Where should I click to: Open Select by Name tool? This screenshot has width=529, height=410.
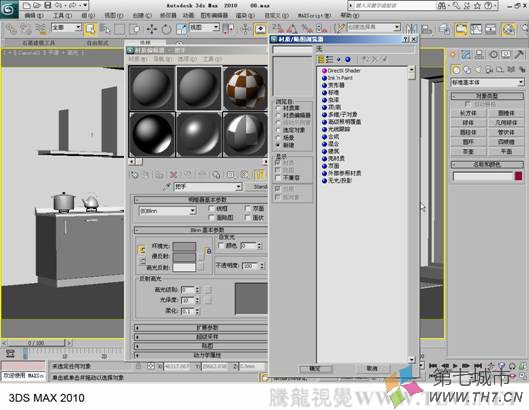[x=105, y=29]
